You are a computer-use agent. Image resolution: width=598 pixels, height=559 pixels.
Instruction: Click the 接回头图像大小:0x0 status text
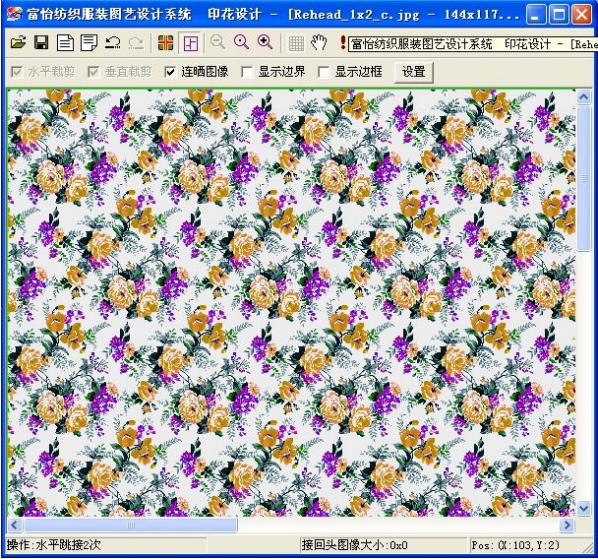[x=355, y=545]
